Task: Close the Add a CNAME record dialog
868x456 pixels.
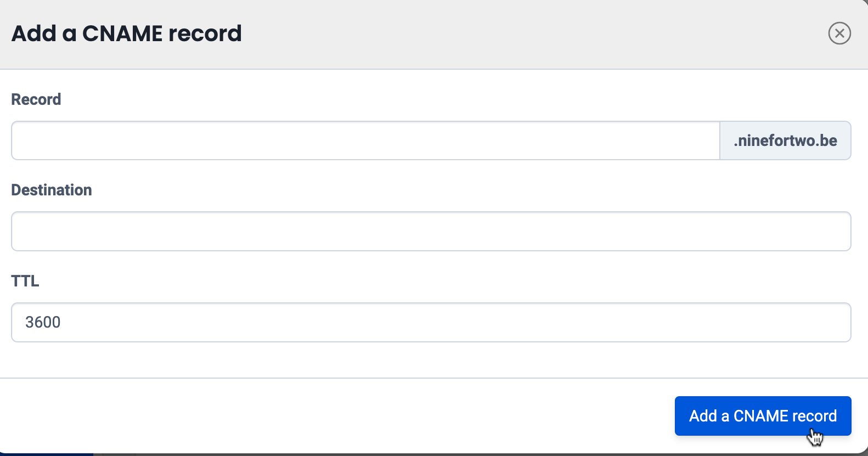Action: pos(839,33)
